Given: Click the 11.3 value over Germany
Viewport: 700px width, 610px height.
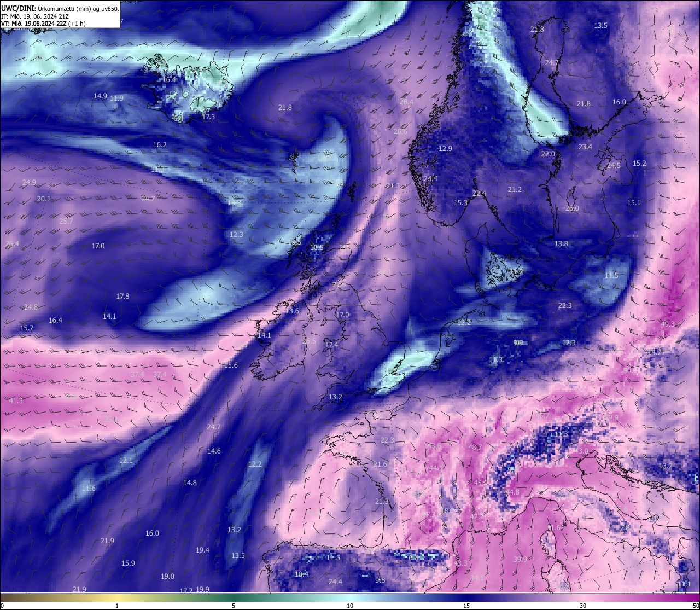Looking at the screenshot, I should coord(495,359).
